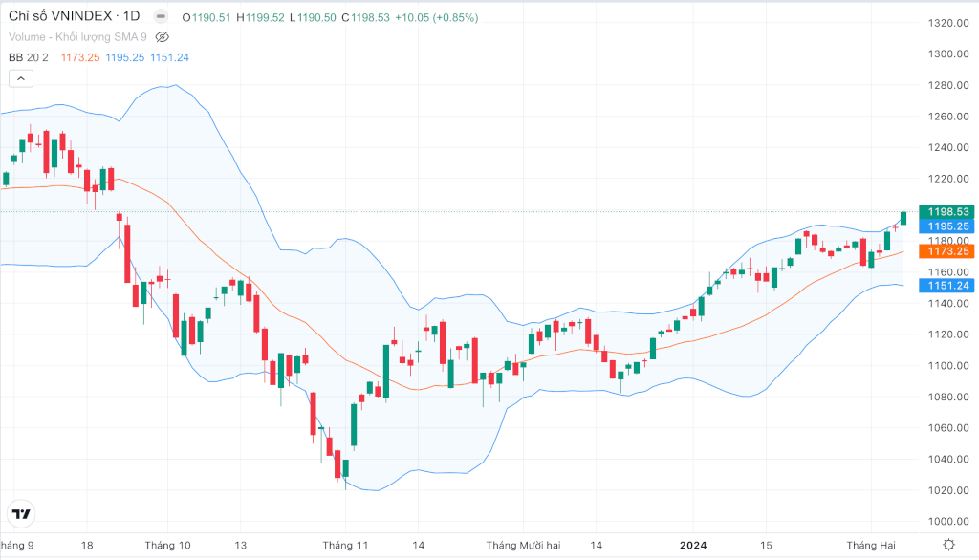The image size is (979, 560).
Task: Collapse the indicator legend with the chevron
Action: 21,78
